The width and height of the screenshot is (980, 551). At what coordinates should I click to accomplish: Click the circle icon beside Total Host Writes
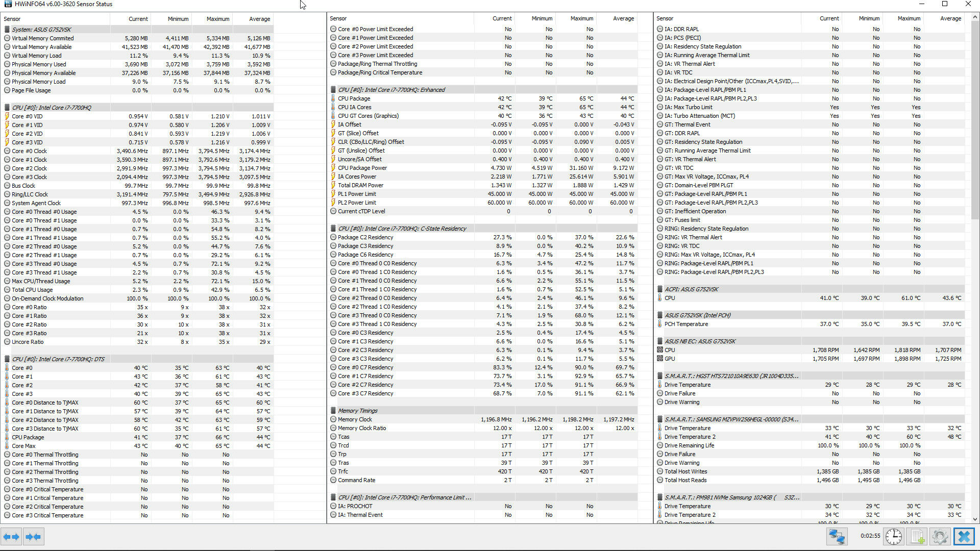coord(660,471)
